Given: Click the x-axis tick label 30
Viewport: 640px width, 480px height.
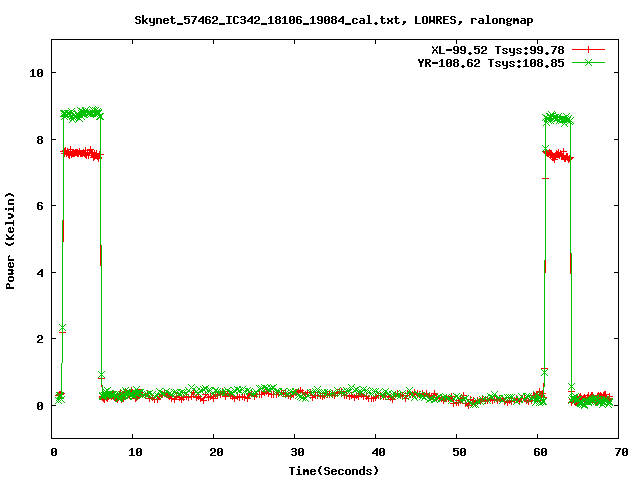Looking at the screenshot, I should (297, 452).
